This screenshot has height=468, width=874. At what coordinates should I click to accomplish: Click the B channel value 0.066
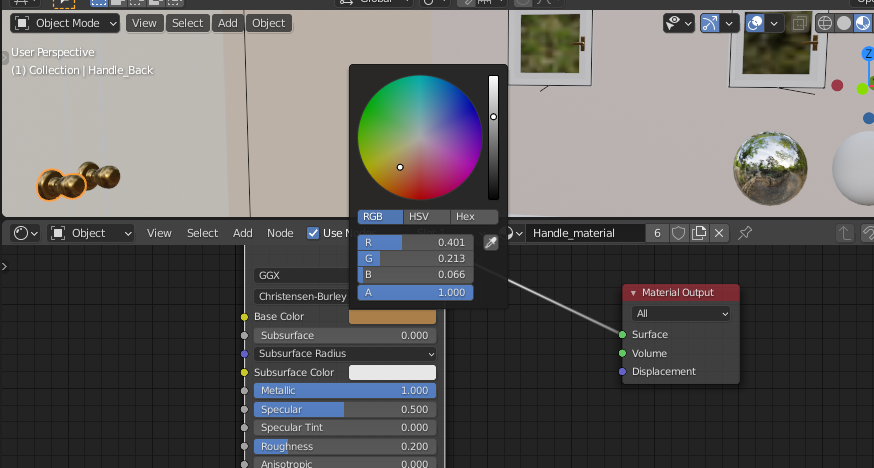coord(415,275)
